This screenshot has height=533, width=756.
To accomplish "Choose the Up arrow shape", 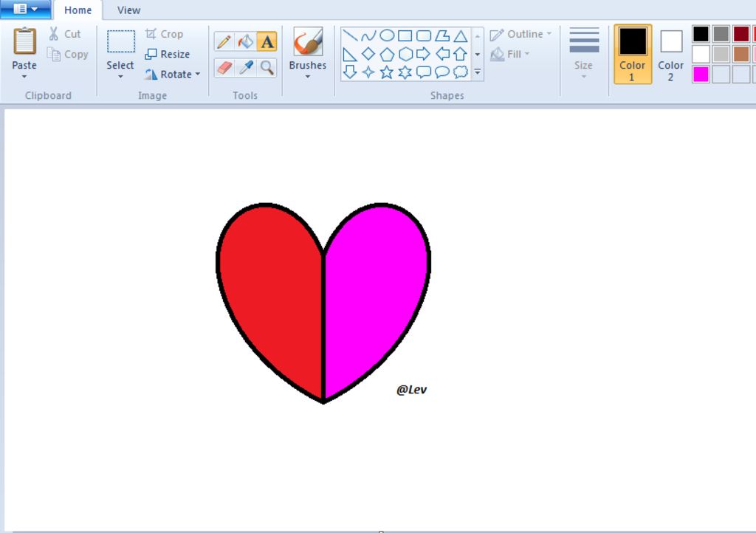I will point(461,55).
